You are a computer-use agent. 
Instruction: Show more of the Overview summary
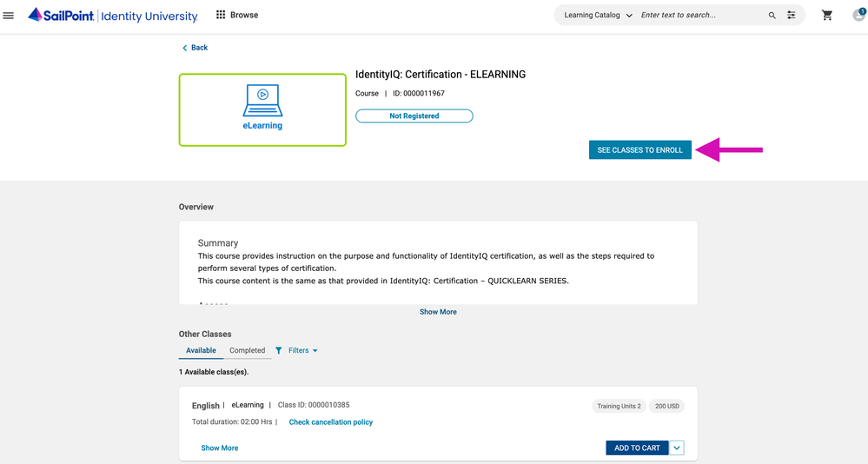438,312
